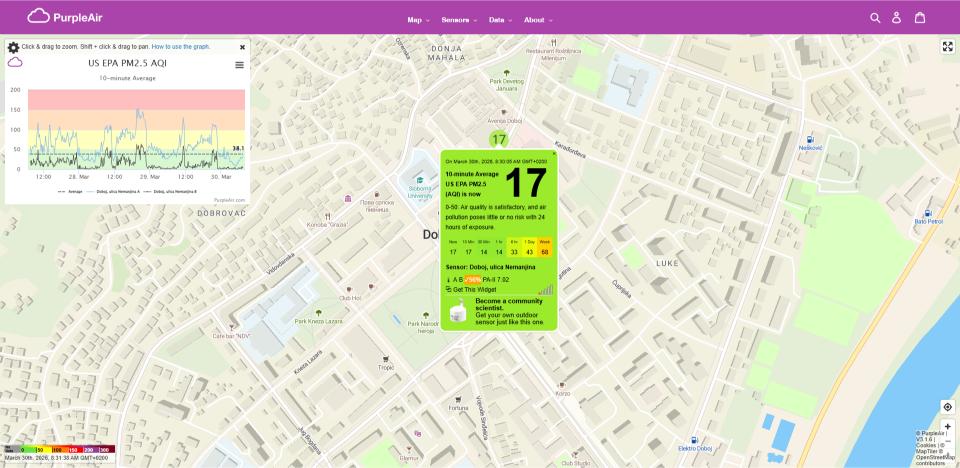The height and width of the screenshot is (468, 960).
Task: Click the Slobomir University map icon
Action: pyautogui.click(x=419, y=180)
